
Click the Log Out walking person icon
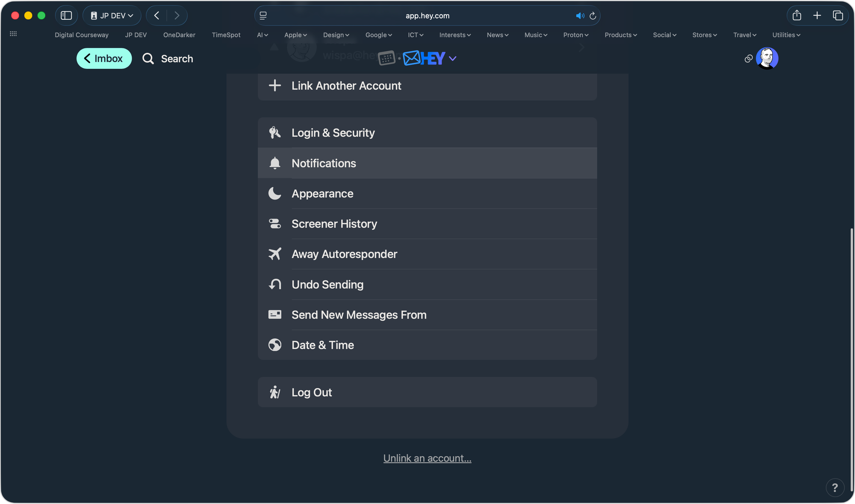point(274,392)
